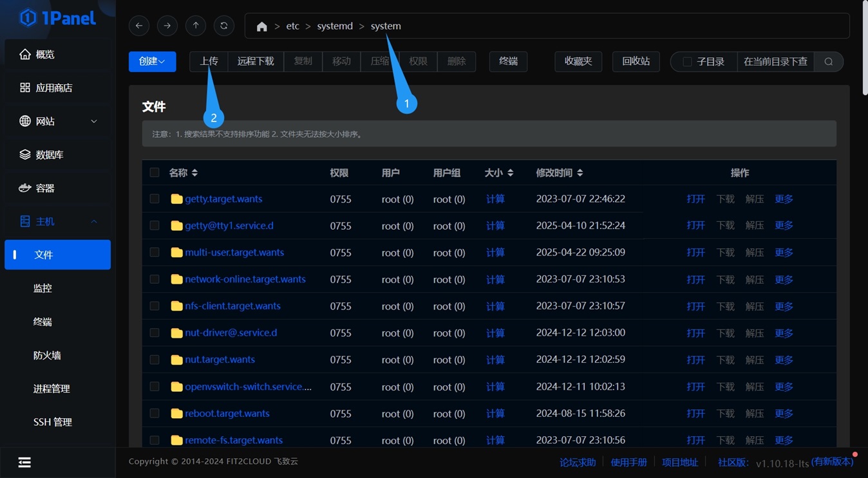
Task: Collapse sidebar using bottom menu icon
Action: [24, 463]
